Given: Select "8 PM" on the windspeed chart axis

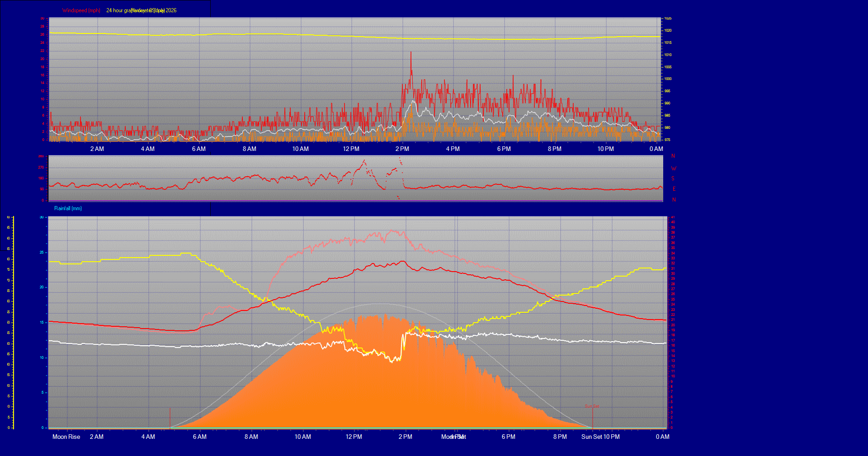Looking at the screenshot, I should tap(554, 149).
